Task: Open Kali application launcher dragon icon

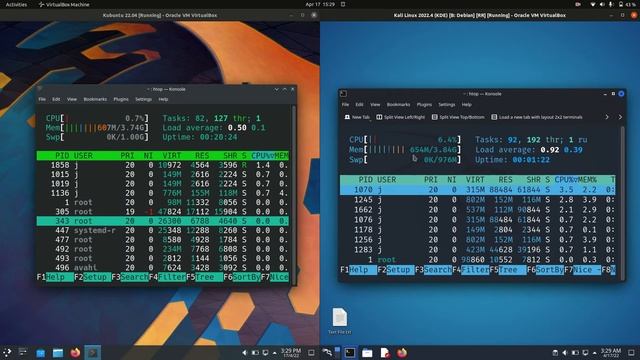Action: coord(327,352)
